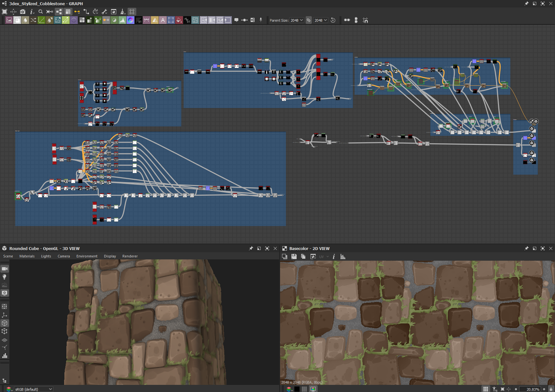555x392 pixels.
Task: Toggle the zoom lock in 2D view
Action: (551, 389)
